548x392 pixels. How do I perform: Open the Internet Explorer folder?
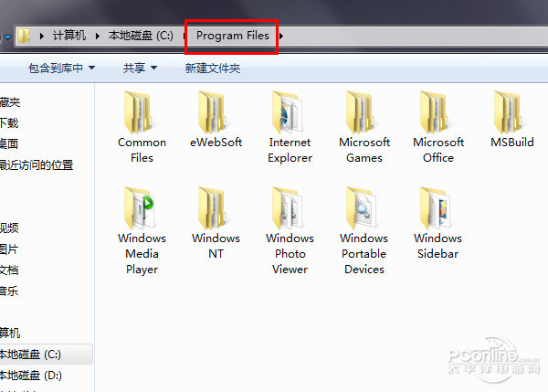290,113
